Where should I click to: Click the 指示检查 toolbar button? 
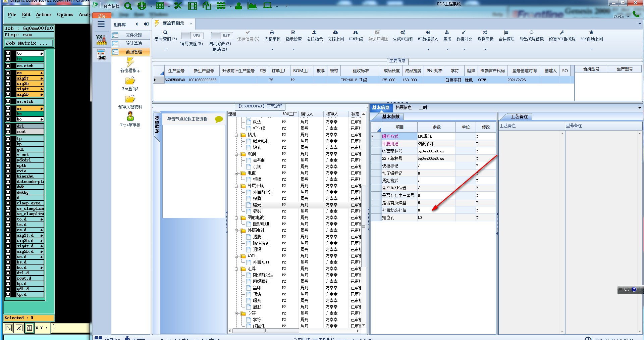tap(293, 36)
